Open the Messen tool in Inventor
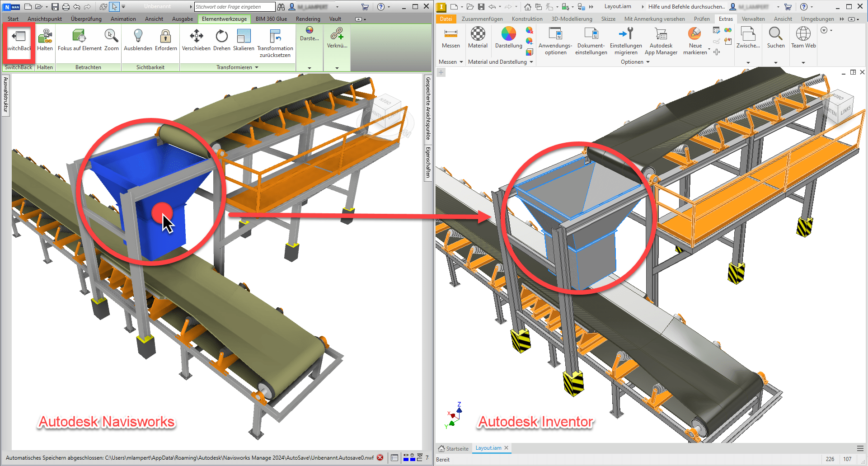The width and height of the screenshot is (868, 466). [450, 36]
